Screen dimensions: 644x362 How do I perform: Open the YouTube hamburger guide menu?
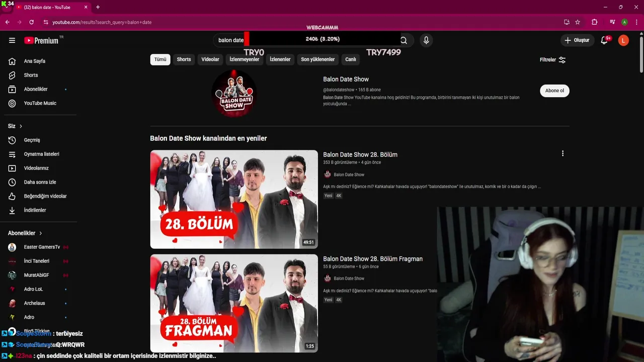tap(12, 40)
